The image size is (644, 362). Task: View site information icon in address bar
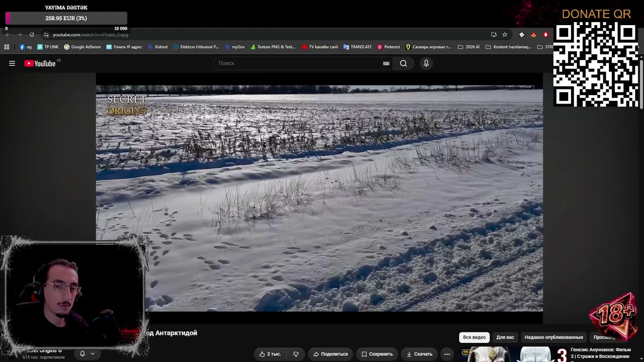click(46, 35)
